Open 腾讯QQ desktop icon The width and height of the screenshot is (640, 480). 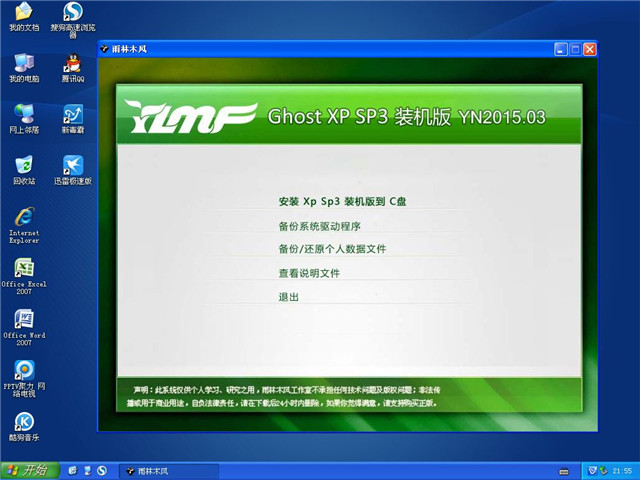[x=72, y=64]
